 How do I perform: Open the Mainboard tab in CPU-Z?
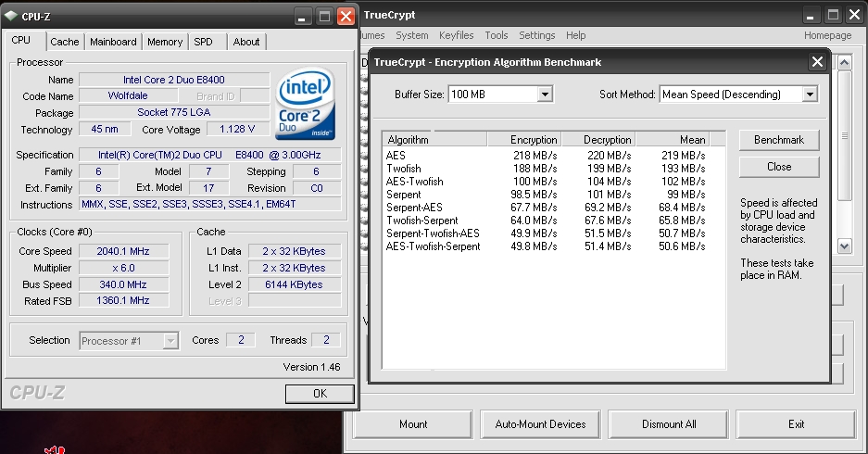tap(113, 42)
